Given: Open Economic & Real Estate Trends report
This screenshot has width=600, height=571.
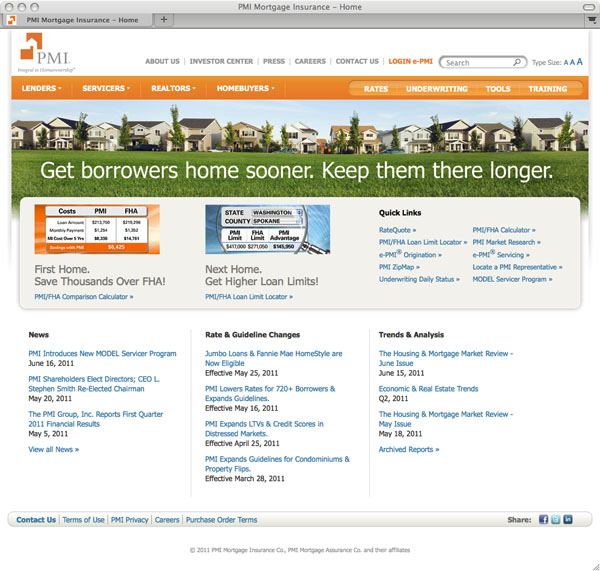Looking at the screenshot, I should pos(429,389).
